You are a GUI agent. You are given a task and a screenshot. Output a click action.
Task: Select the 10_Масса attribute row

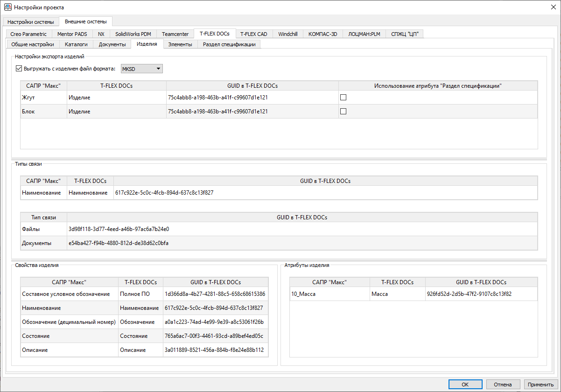(329, 294)
